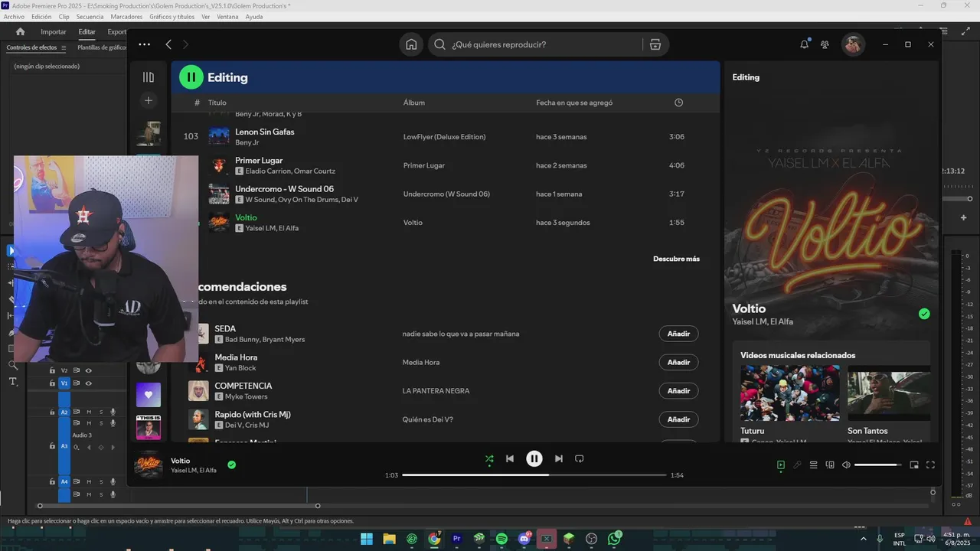
Task: Open Premiere Clip menu
Action: [x=64, y=16]
